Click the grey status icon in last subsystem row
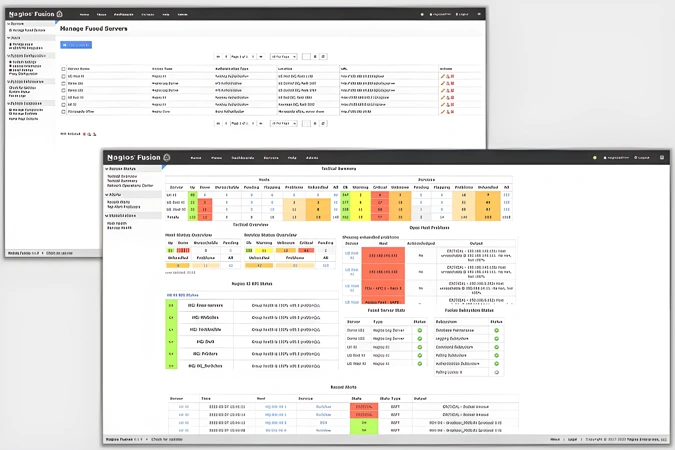 [496, 372]
